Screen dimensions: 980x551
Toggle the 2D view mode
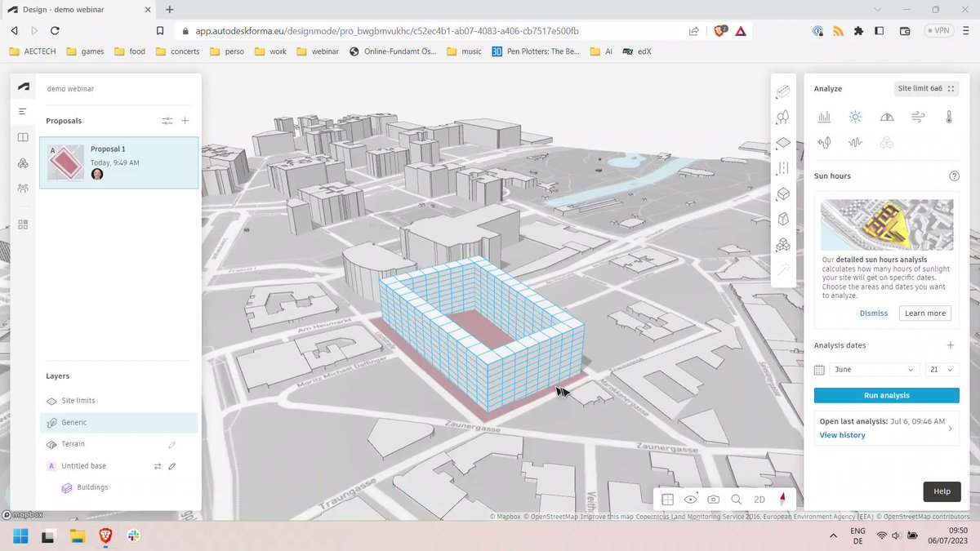pos(759,499)
